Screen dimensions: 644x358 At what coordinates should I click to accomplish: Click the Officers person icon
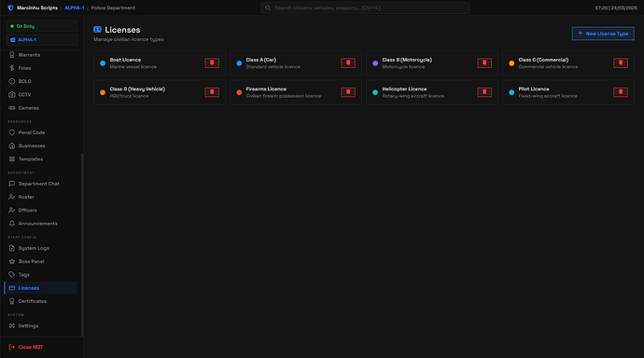12,210
